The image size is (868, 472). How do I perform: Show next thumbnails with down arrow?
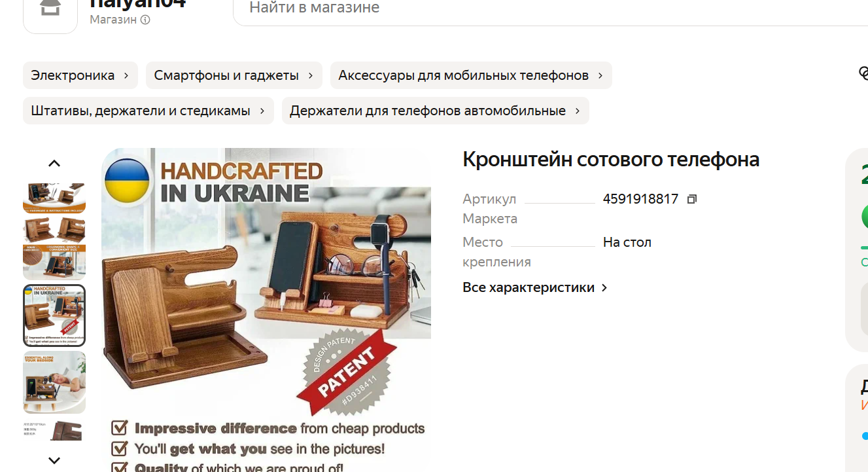(x=54, y=460)
